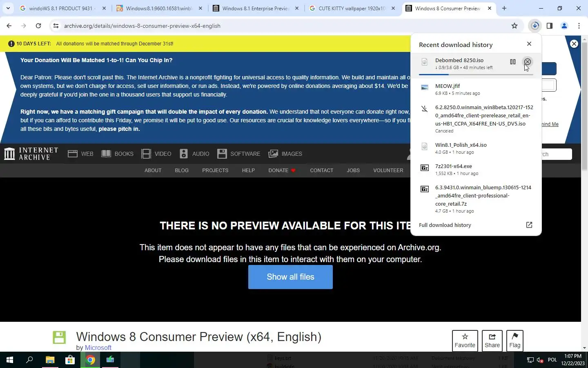
Task: Share this archive item
Action: 492,341
